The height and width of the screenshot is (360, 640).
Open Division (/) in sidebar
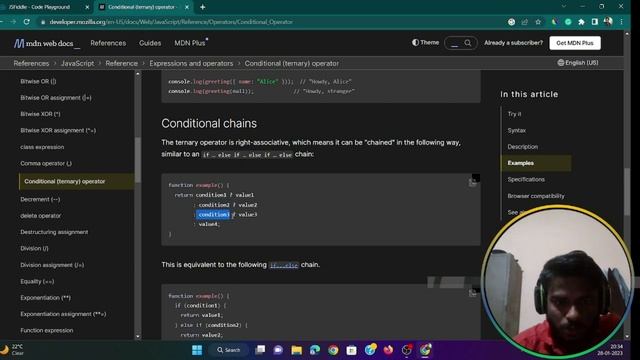34,248
